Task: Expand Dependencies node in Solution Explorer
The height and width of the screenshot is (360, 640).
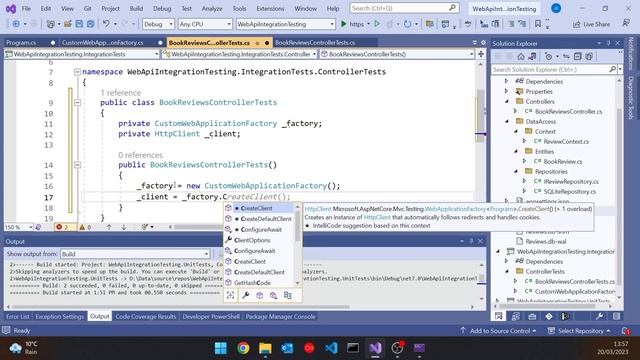Action: pos(507,81)
